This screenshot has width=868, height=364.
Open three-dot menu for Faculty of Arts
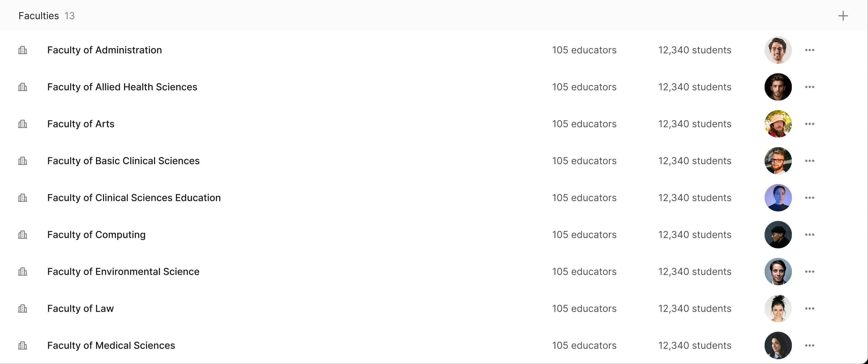click(x=809, y=124)
